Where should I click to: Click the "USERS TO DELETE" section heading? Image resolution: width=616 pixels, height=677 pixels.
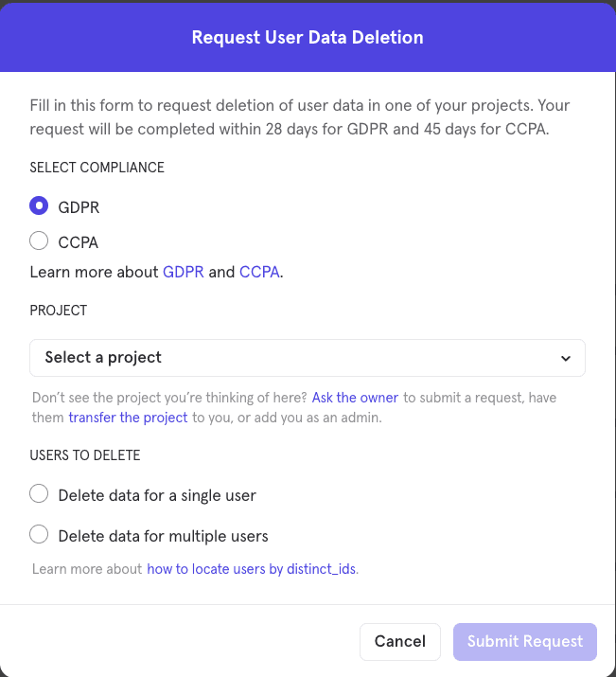[85, 455]
